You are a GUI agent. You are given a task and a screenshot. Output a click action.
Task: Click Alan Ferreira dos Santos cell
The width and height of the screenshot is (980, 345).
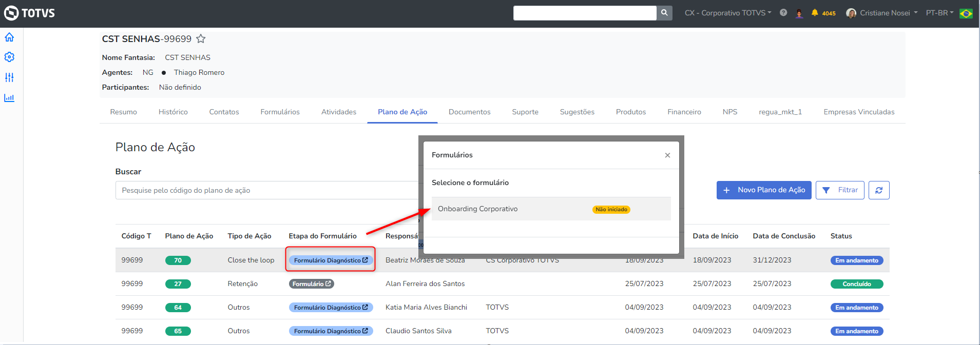pyautogui.click(x=425, y=284)
